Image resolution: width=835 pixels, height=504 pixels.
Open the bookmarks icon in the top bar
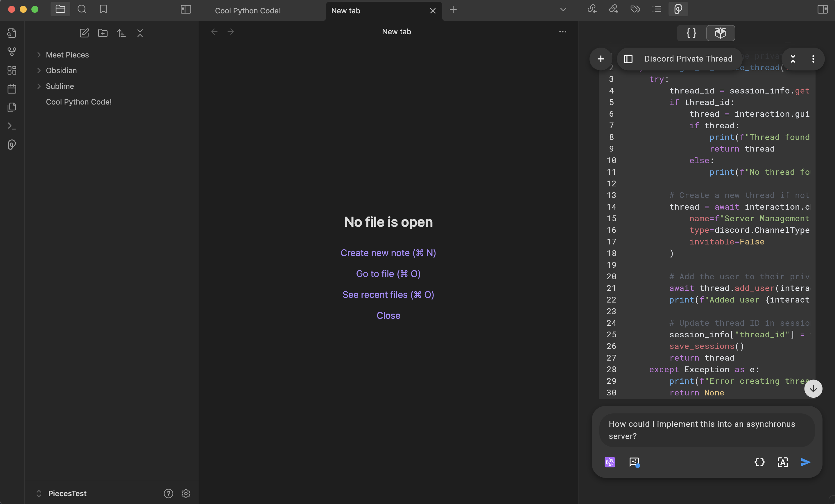click(103, 9)
